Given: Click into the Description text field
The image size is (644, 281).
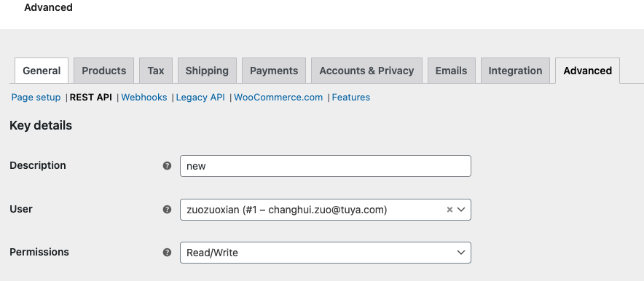Looking at the screenshot, I should pos(326,166).
